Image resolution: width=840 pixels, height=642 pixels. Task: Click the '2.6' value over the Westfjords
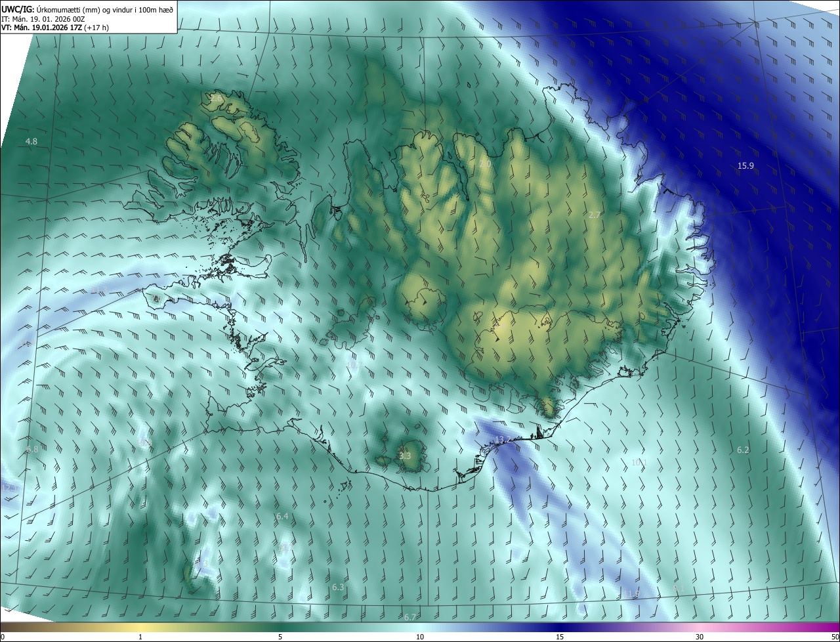tap(217, 98)
